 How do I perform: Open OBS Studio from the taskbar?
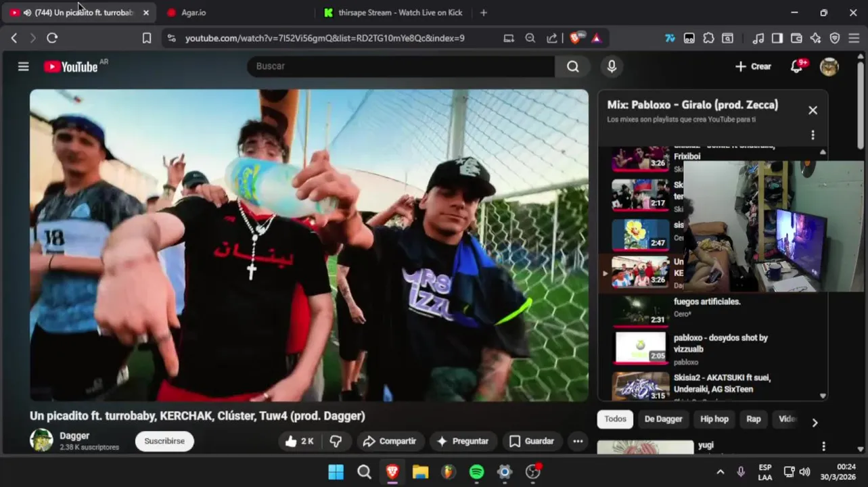pos(533,472)
